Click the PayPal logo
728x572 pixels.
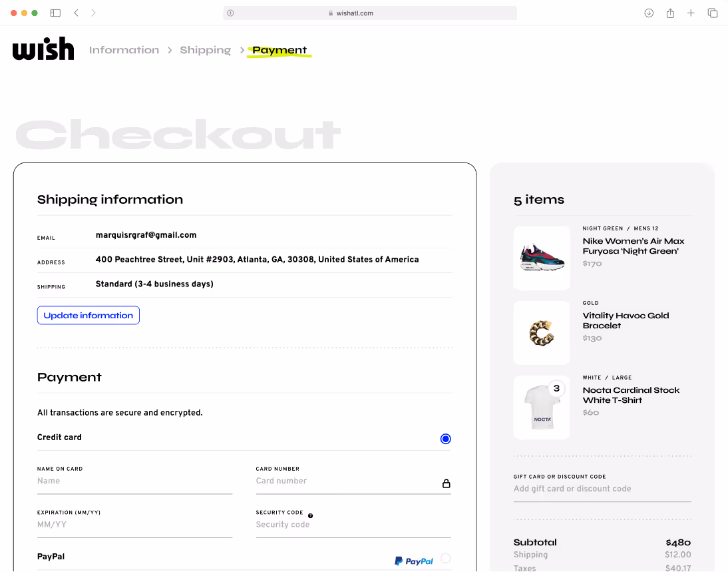[414, 561]
